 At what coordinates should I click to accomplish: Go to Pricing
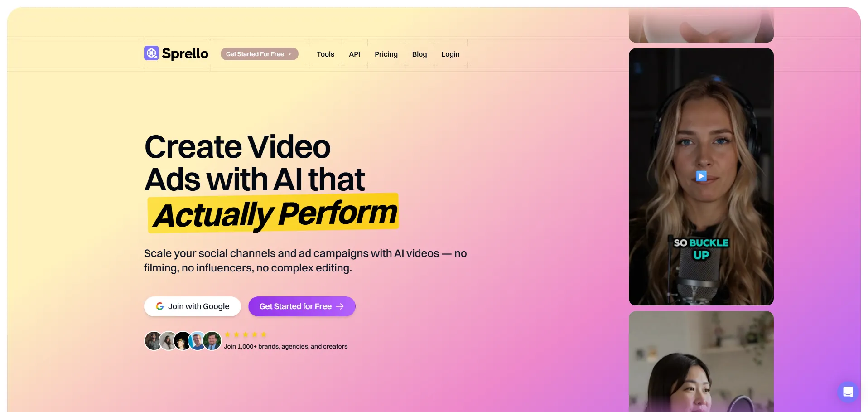(386, 54)
